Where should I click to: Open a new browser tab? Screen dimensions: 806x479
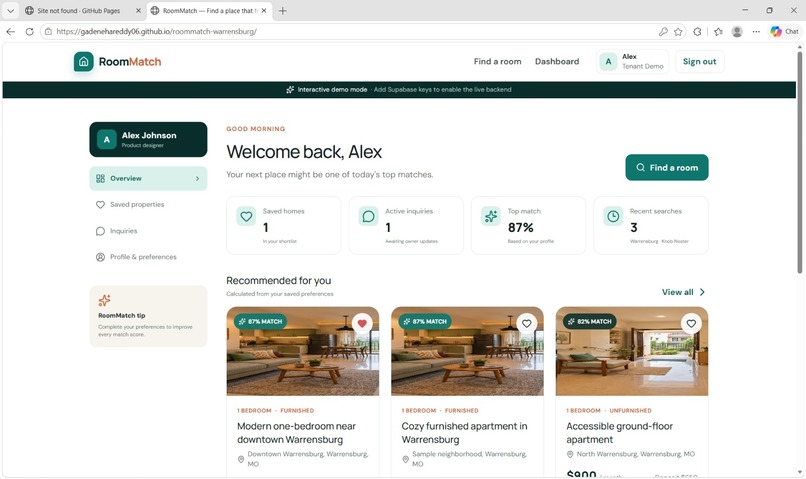[282, 10]
